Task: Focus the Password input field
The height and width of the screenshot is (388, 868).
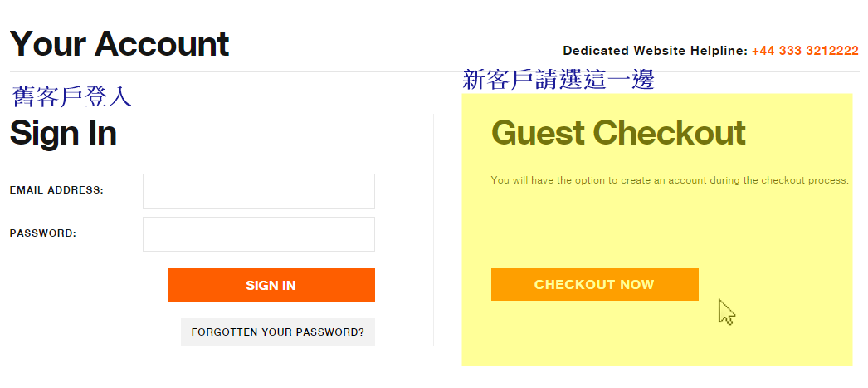Action: coord(259,234)
